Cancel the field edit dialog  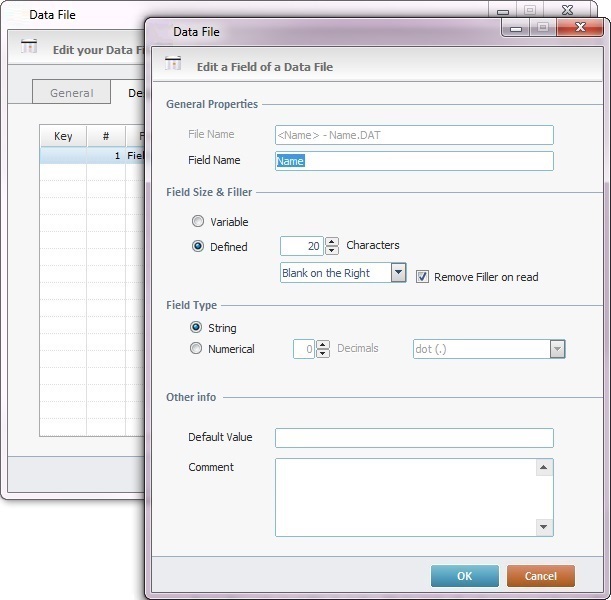point(540,576)
